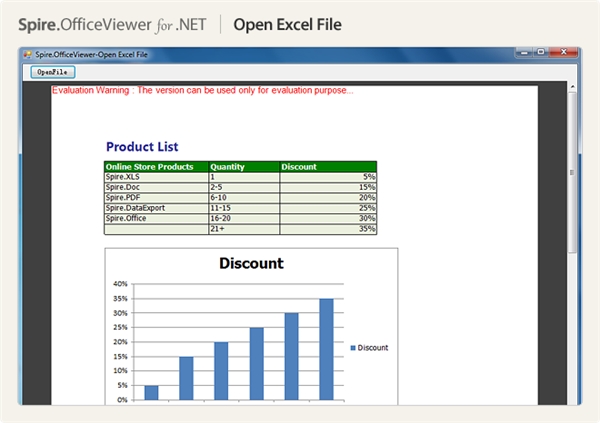This screenshot has width=600, height=423.
Task: Click the Evaluation Warning red text
Action: click(x=202, y=90)
